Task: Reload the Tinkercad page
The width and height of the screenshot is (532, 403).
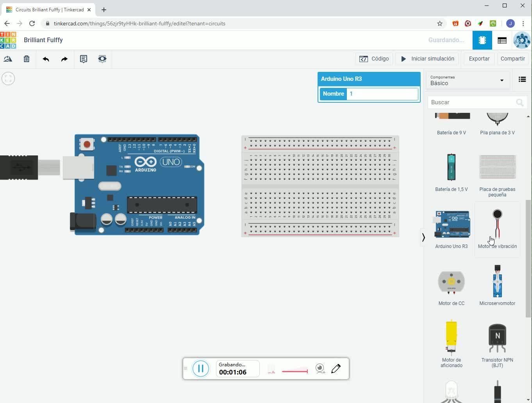Action: (32, 23)
